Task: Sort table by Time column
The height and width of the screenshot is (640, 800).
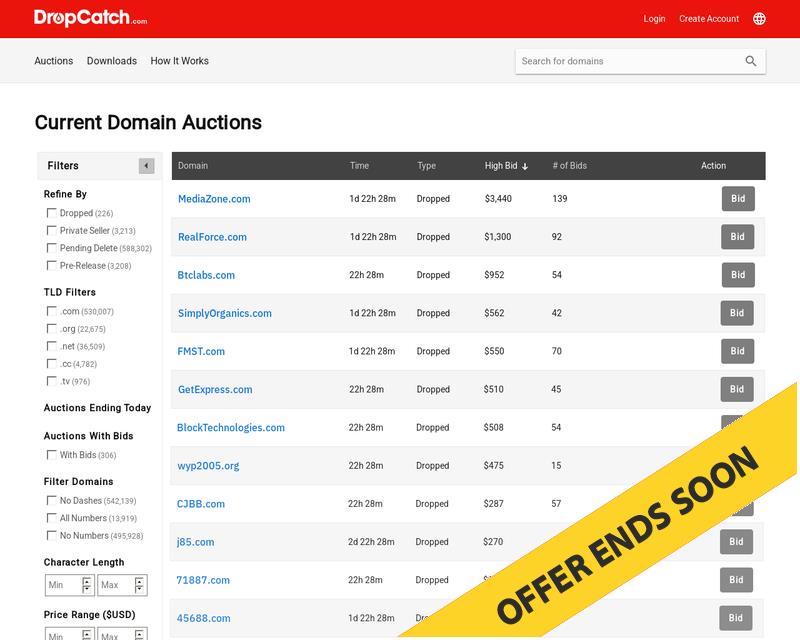Action: [359, 166]
